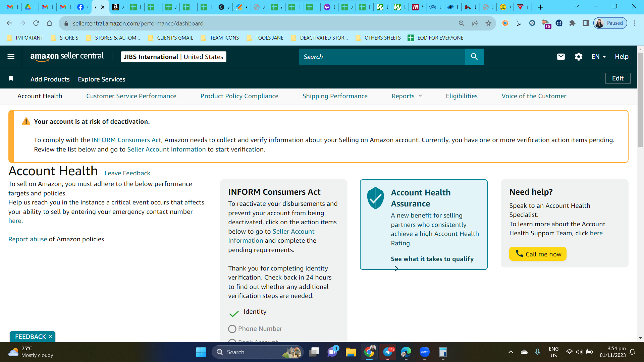644x362 pixels.
Task: Click the Paused profile button
Action: click(610, 23)
